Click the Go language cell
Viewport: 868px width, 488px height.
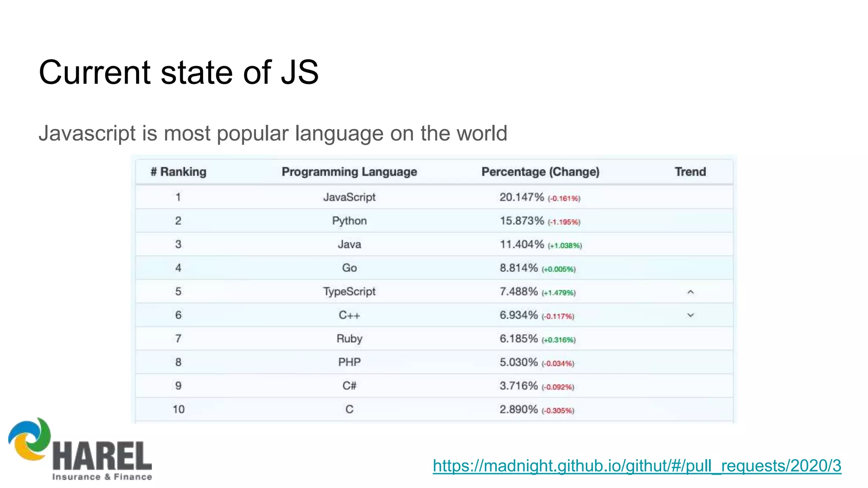[x=349, y=268]
